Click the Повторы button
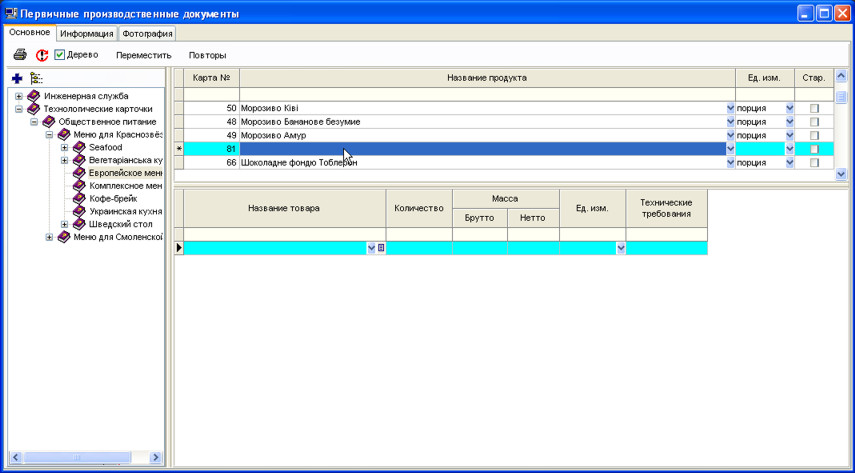Viewport: 855px width, 473px height. tap(207, 55)
